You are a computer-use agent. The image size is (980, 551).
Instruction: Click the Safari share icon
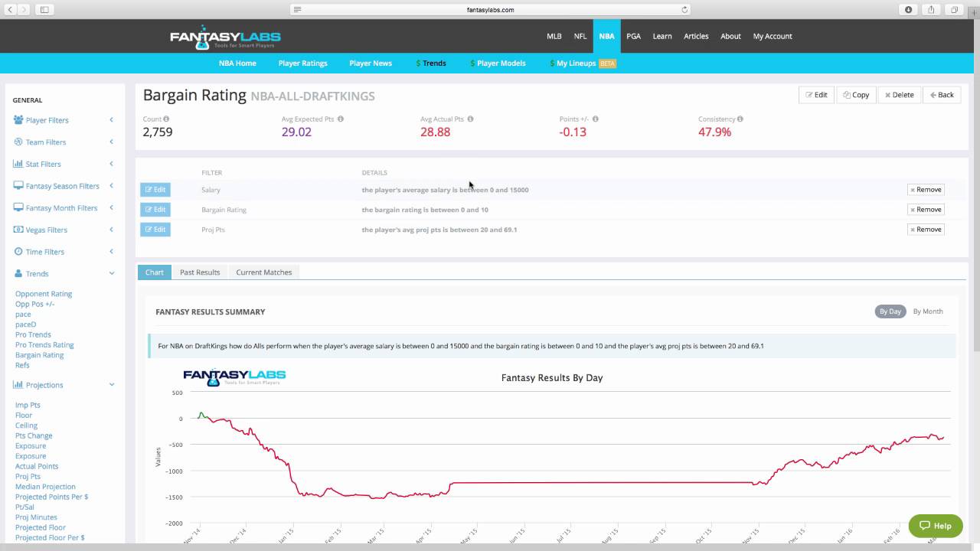[932, 9]
